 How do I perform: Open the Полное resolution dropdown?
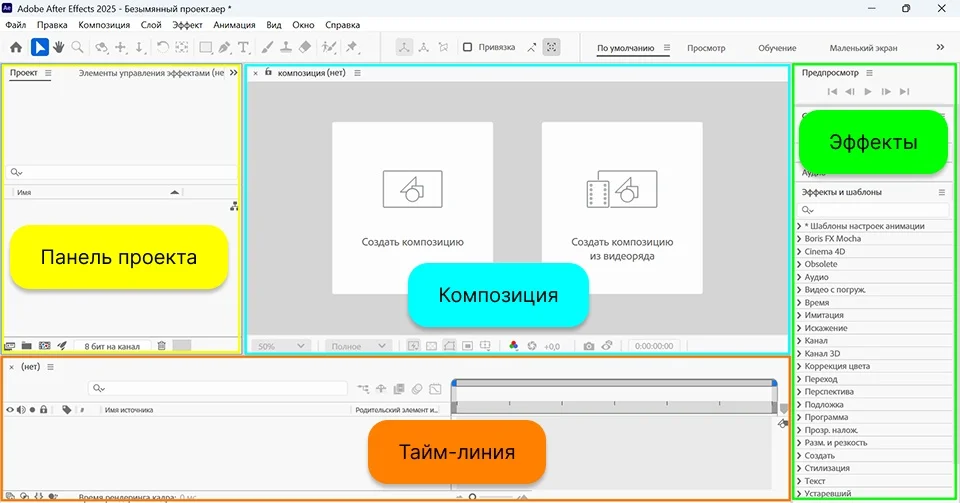click(358, 346)
